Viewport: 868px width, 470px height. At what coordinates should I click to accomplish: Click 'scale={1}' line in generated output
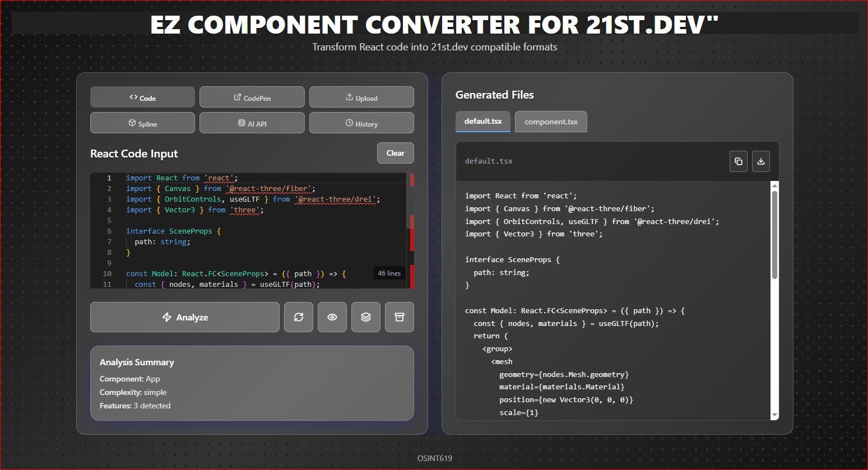coord(519,412)
